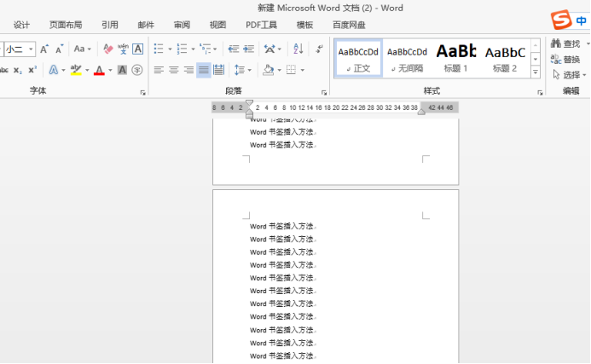Align text left

coord(159,70)
